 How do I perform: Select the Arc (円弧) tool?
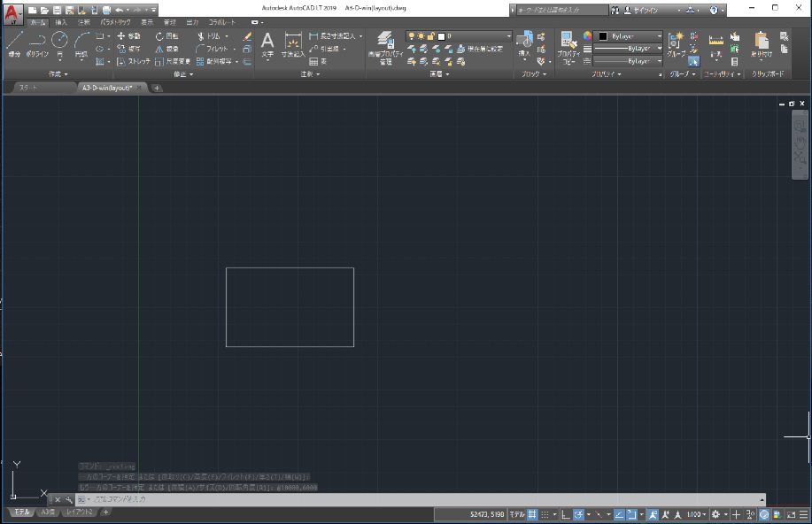pyautogui.click(x=81, y=44)
